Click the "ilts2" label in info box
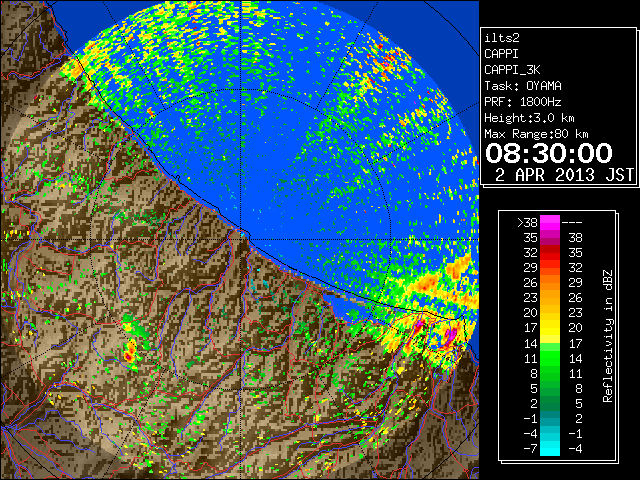The image size is (640, 480). pyautogui.click(x=502, y=38)
